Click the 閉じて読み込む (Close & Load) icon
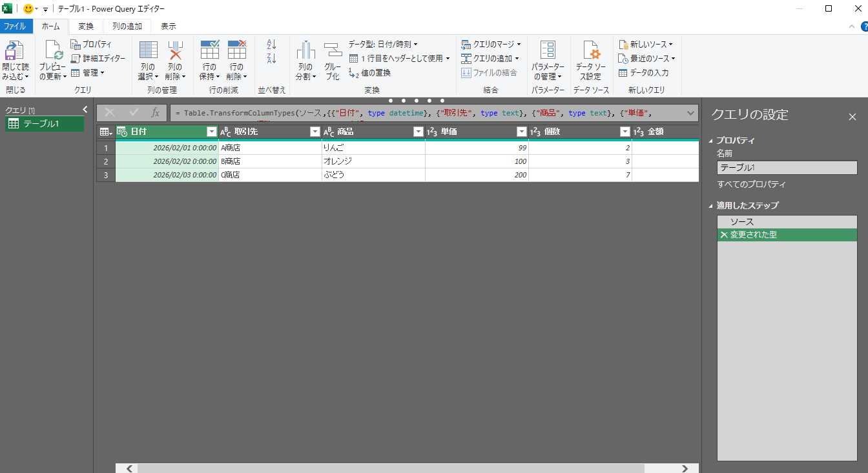The image size is (868, 473). point(15,50)
